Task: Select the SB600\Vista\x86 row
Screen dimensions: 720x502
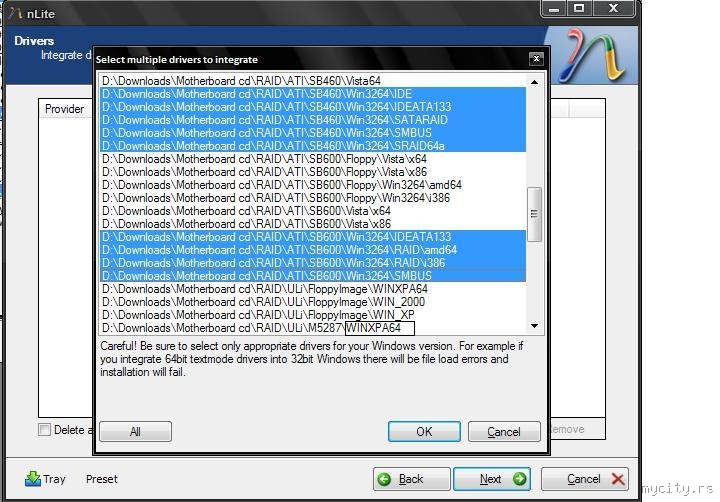Action: 313,224
